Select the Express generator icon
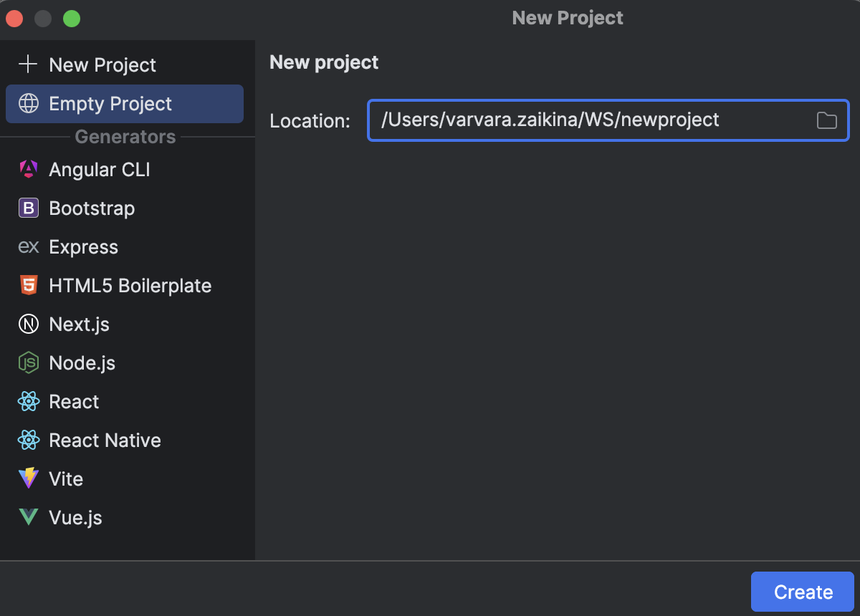Screen dimensions: 860x616 tap(27, 246)
